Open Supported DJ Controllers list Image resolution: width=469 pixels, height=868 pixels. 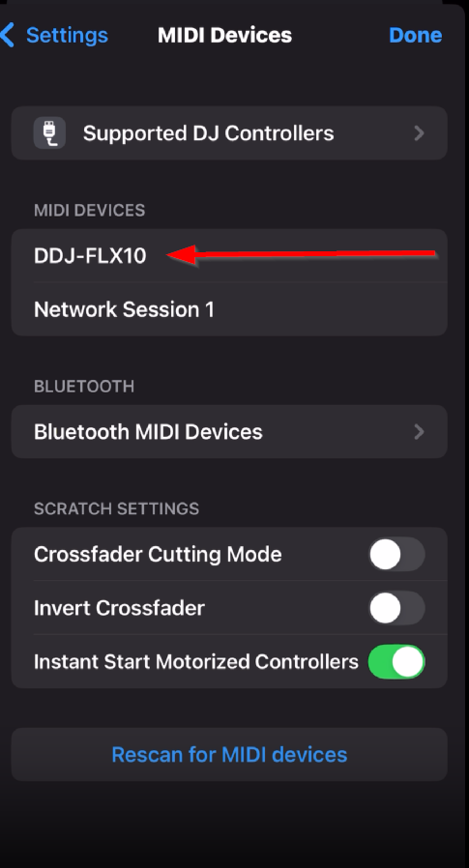click(229, 132)
